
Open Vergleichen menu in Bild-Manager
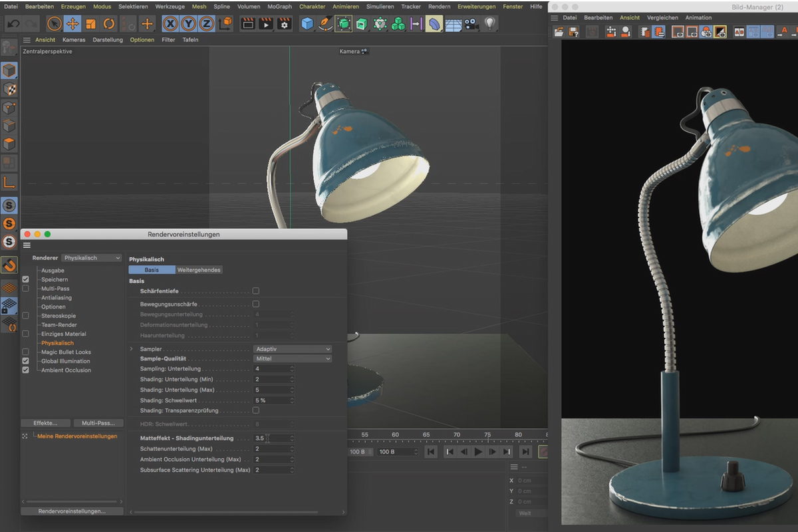click(x=662, y=18)
